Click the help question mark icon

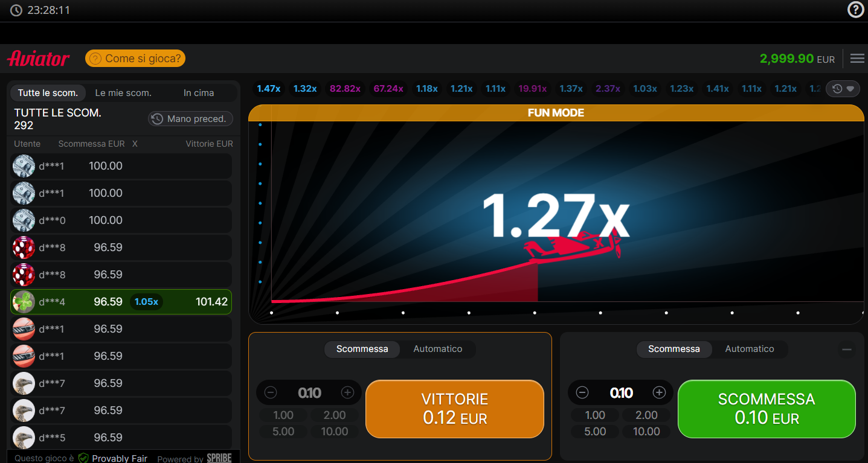point(856,10)
